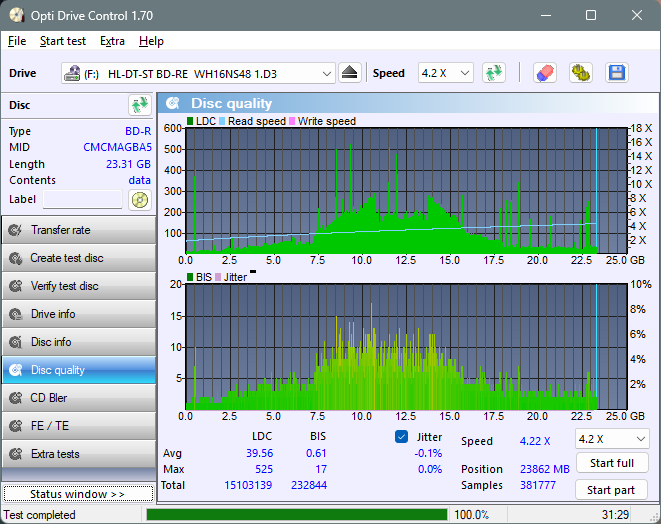Click the Position value 23862 MB

[x=545, y=469]
